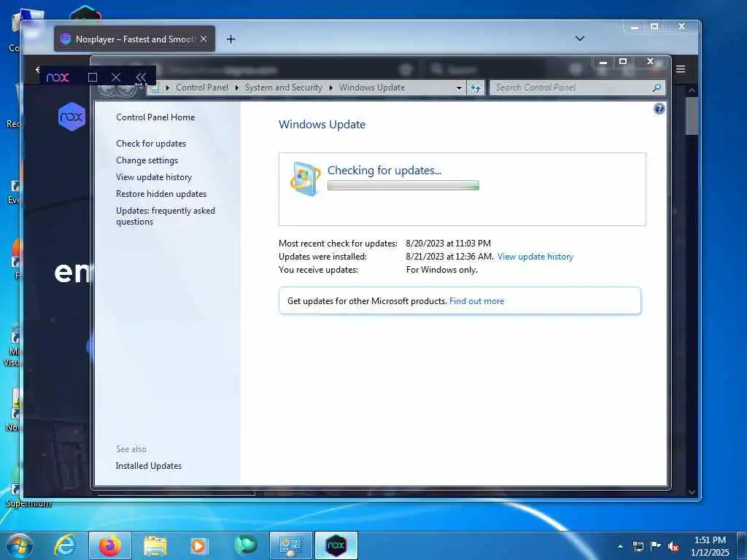Close the Noxplayer browser tab
The image size is (747, 560).
(x=204, y=39)
